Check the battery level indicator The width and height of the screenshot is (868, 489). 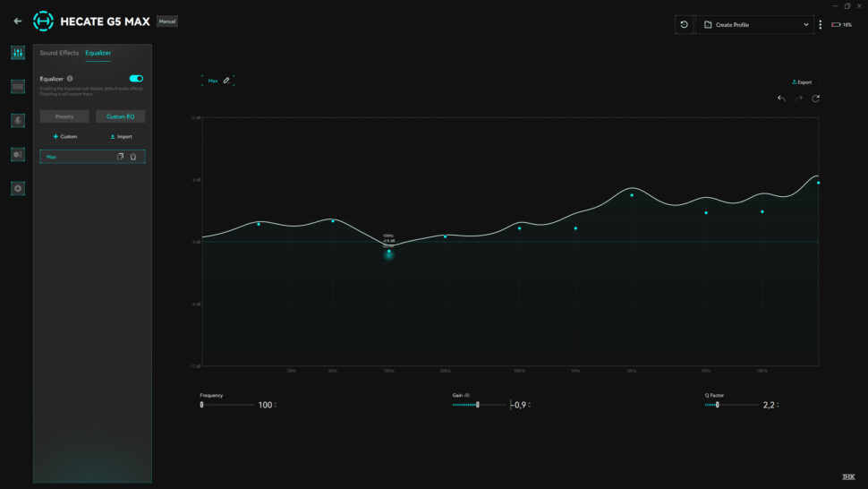point(841,25)
